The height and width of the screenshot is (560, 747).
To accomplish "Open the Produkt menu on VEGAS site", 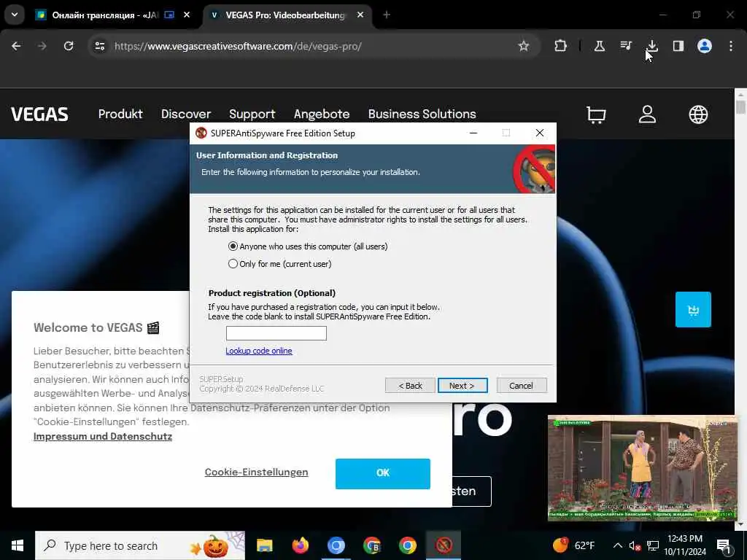I will [120, 114].
